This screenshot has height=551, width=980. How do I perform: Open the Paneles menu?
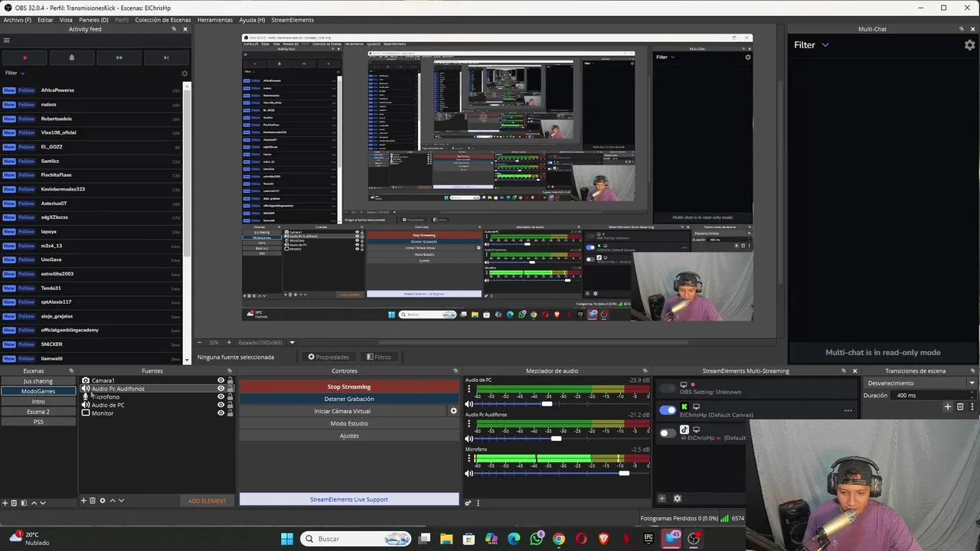click(93, 20)
